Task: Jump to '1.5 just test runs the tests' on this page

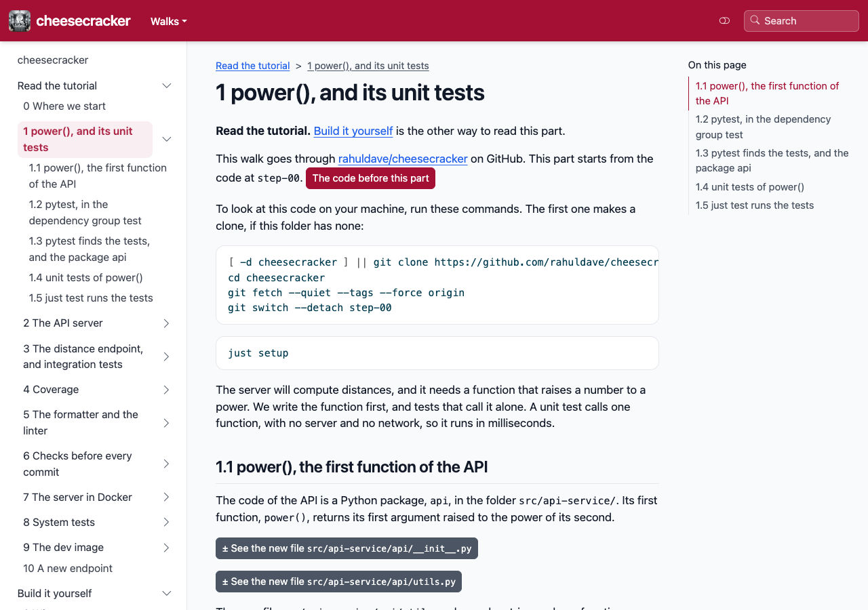Action: click(755, 205)
